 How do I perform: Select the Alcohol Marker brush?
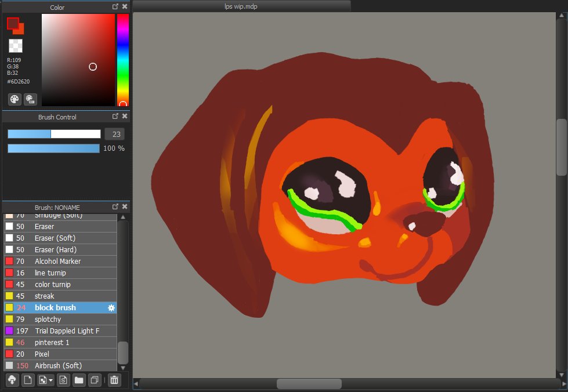(x=60, y=262)
